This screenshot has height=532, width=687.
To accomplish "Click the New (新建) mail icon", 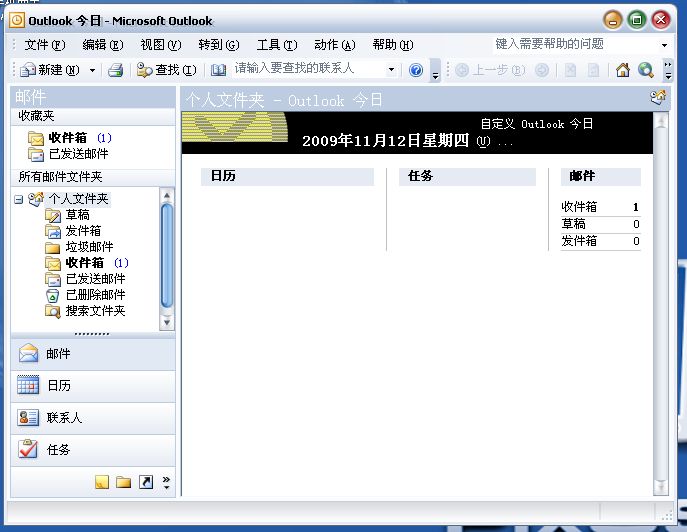I will tap(28, 70).
